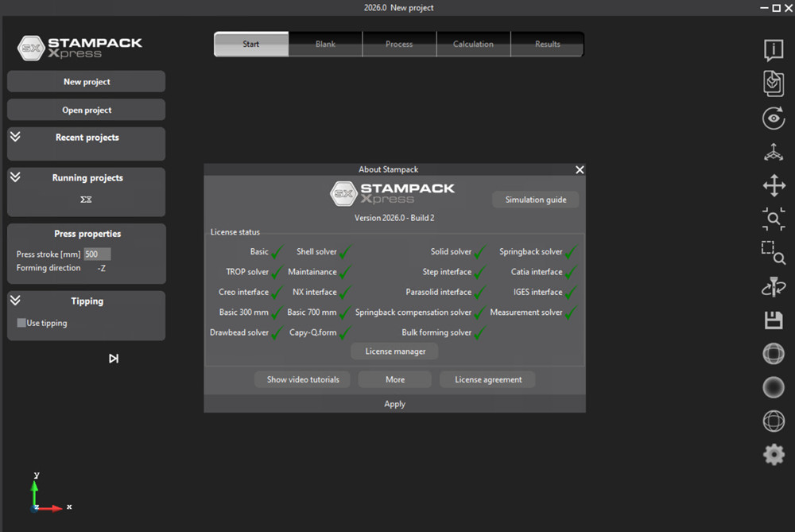
Task: Click the IGES interface license label
Action: (x=537, y=292)
